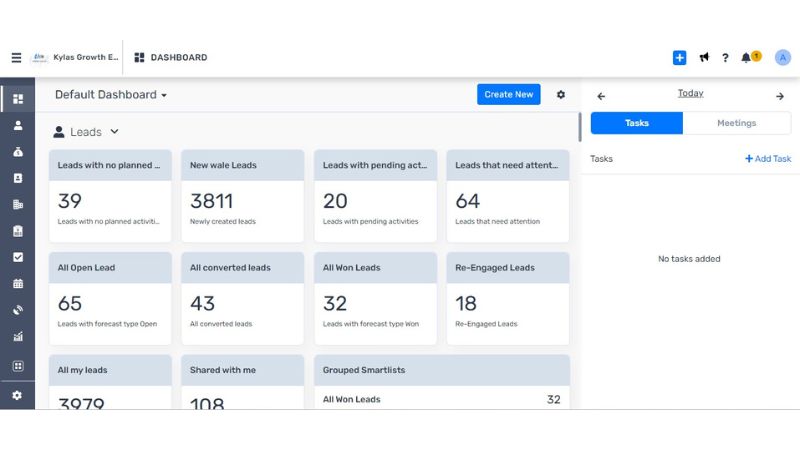Viewport: 800px width, 450px height.
Task: Open the notifications bell
Action: [x=746, y=58]
